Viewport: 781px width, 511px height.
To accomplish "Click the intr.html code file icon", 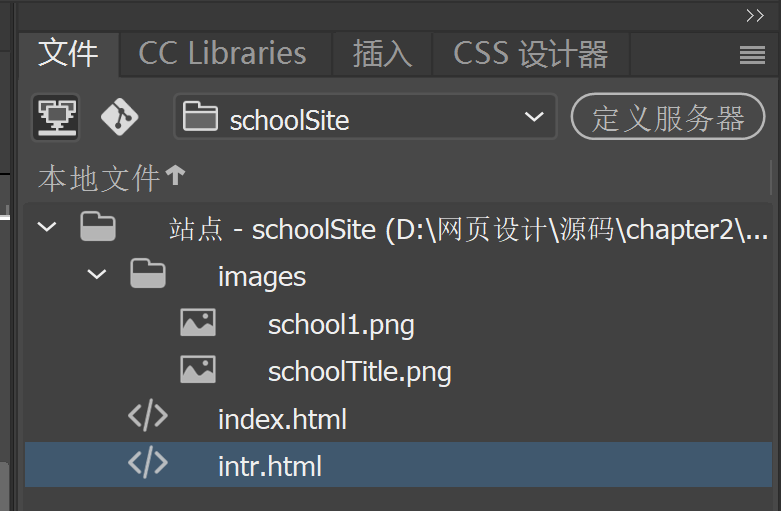I will click(x=148, y=465).
